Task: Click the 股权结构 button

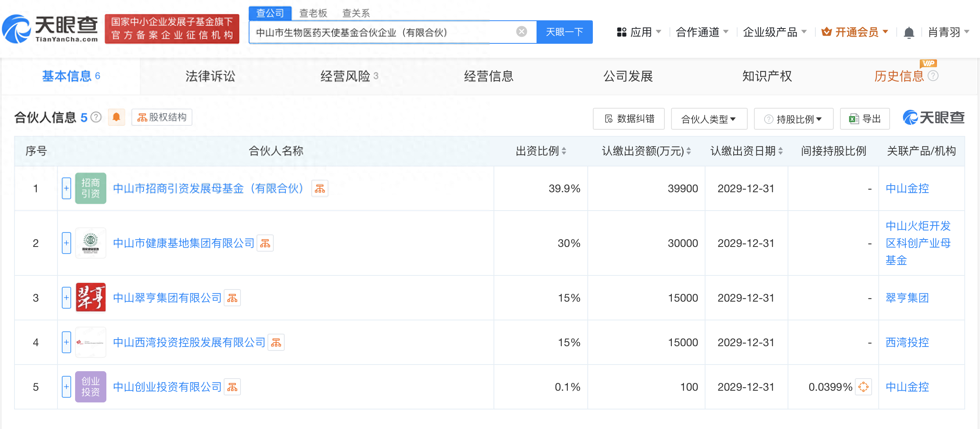Action: [x=162, y=117]
